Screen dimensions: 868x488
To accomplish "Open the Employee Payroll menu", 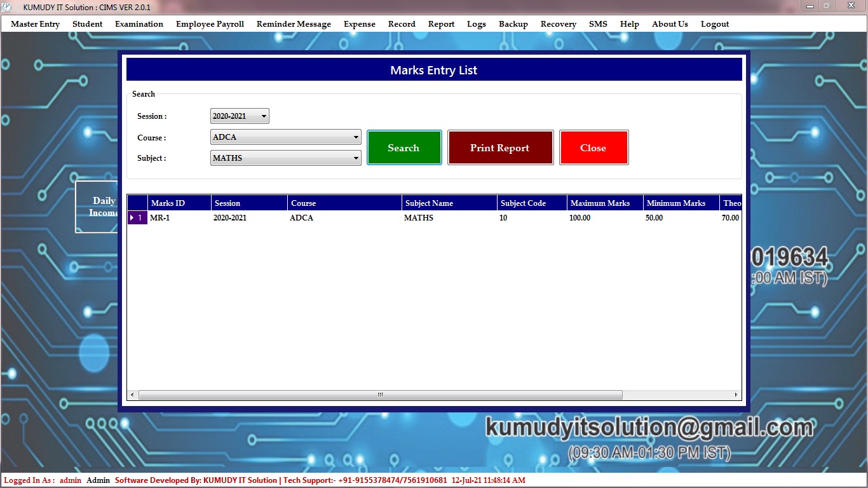I will tap(210, 24).
